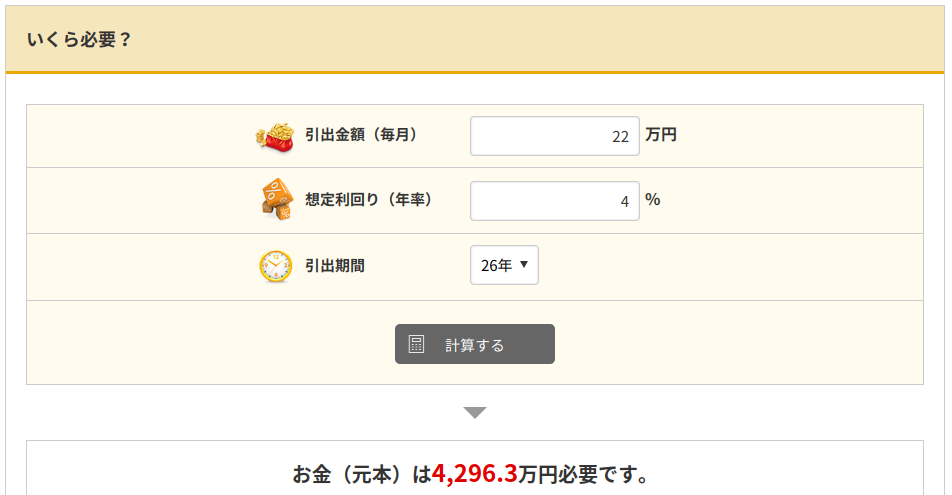Open the 26年 withdrawal period dropdown
The width and height of the screenshot is (952, 495).
click(x=504, y=265)
